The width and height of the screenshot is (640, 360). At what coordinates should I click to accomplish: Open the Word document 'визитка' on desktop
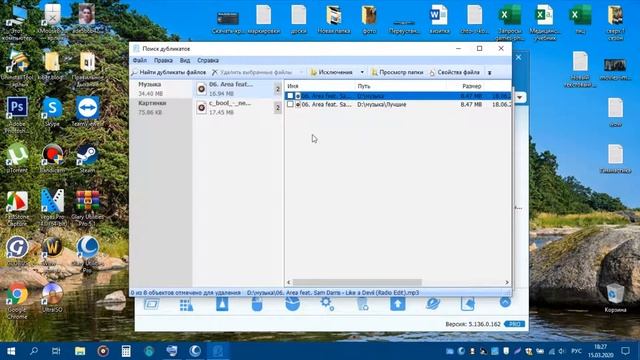coord(439,19)
